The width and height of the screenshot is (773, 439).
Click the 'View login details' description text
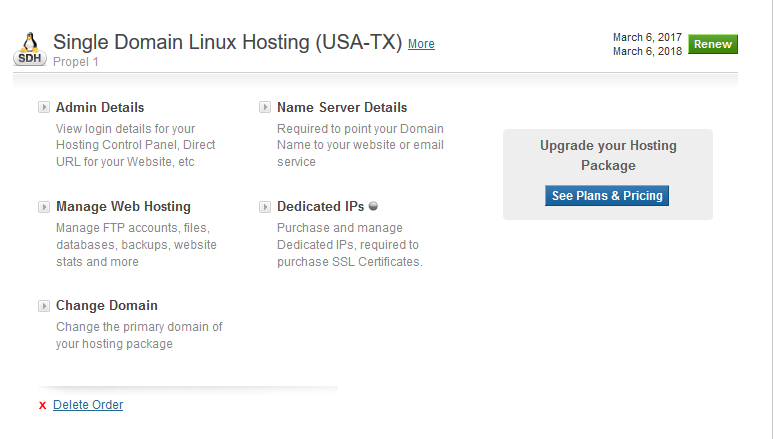point(136,145)
